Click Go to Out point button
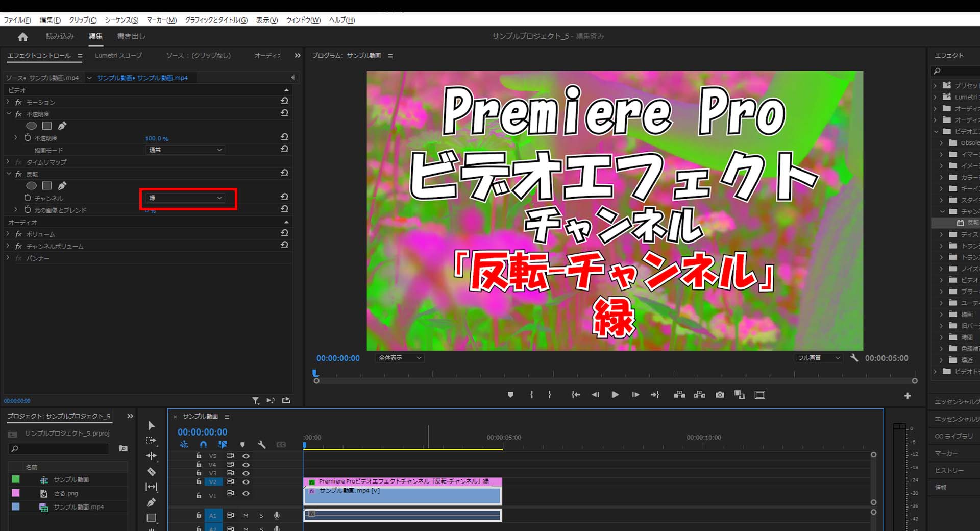The height and width of the screenshot is (531, 980). (655, 395)
